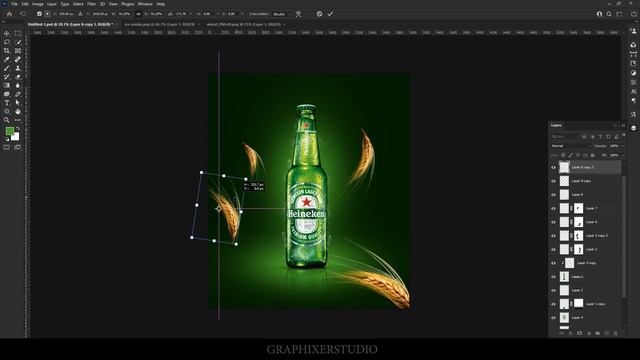Viewport: 640px width, 360px height.
Task: Select the Horizontal Type tool
Action: coord(7,102)
